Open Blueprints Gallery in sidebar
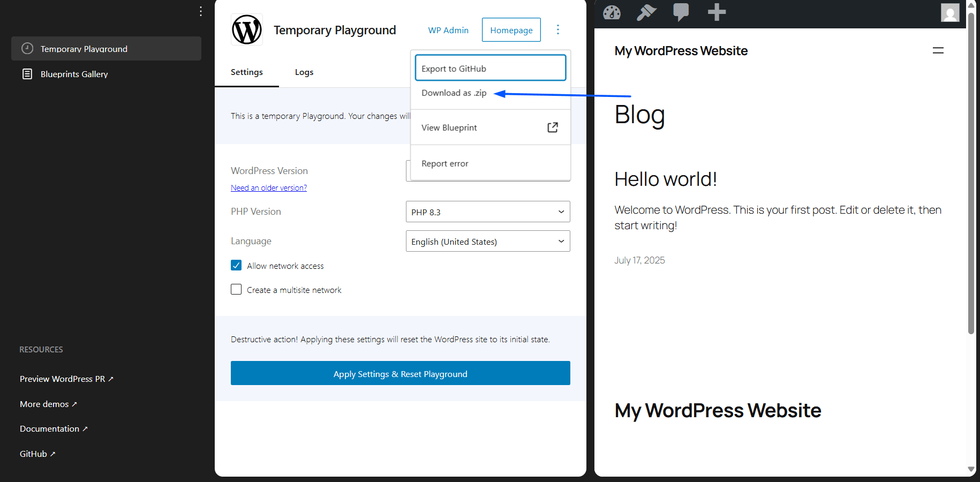 tap(106, 74)
